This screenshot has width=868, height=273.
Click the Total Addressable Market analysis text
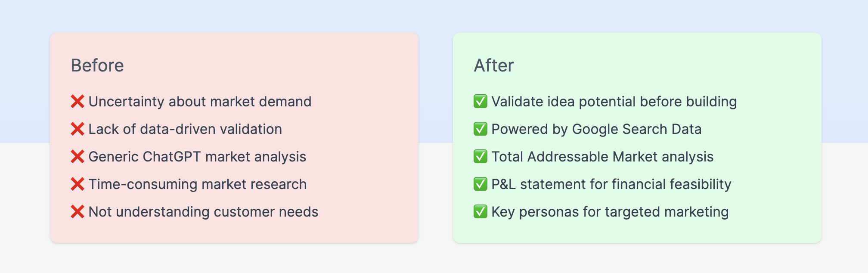tap(602, 157)
